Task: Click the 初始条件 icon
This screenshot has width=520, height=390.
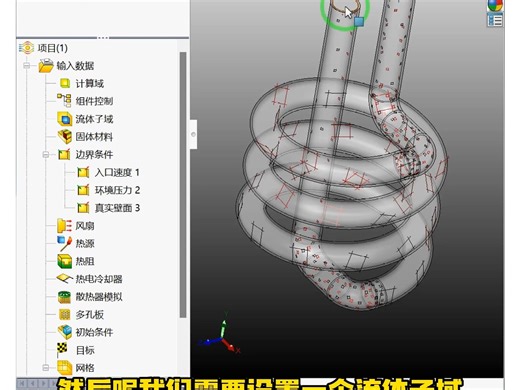Action: 65,332
